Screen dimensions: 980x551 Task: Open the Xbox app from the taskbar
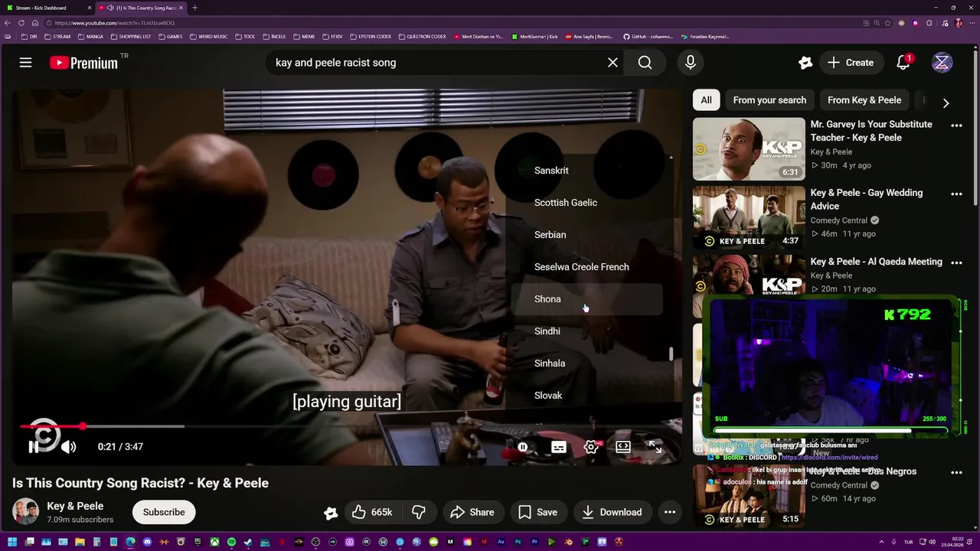214,543
